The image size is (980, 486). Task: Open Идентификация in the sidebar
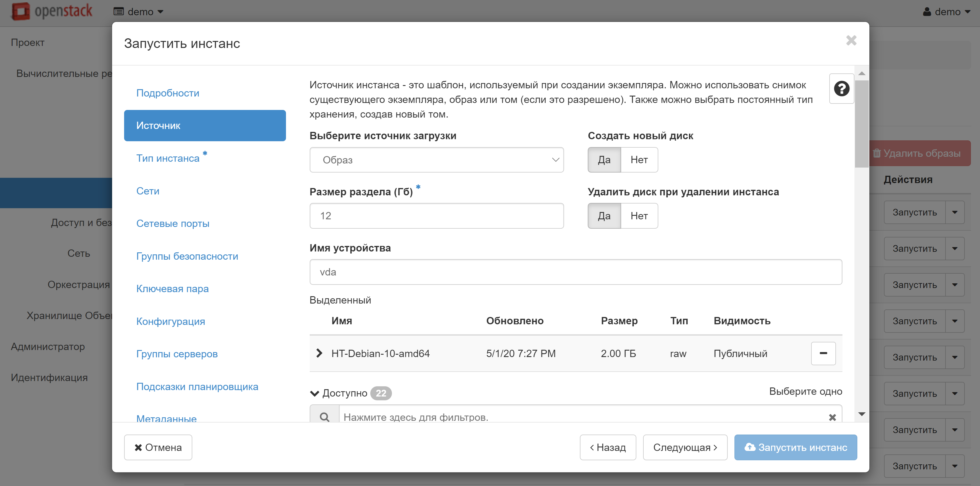(49, 378)
